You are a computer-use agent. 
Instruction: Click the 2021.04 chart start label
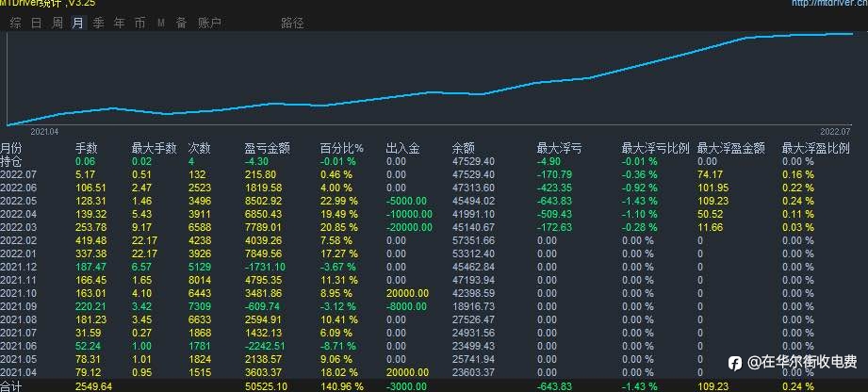click(x=44, y=132)
